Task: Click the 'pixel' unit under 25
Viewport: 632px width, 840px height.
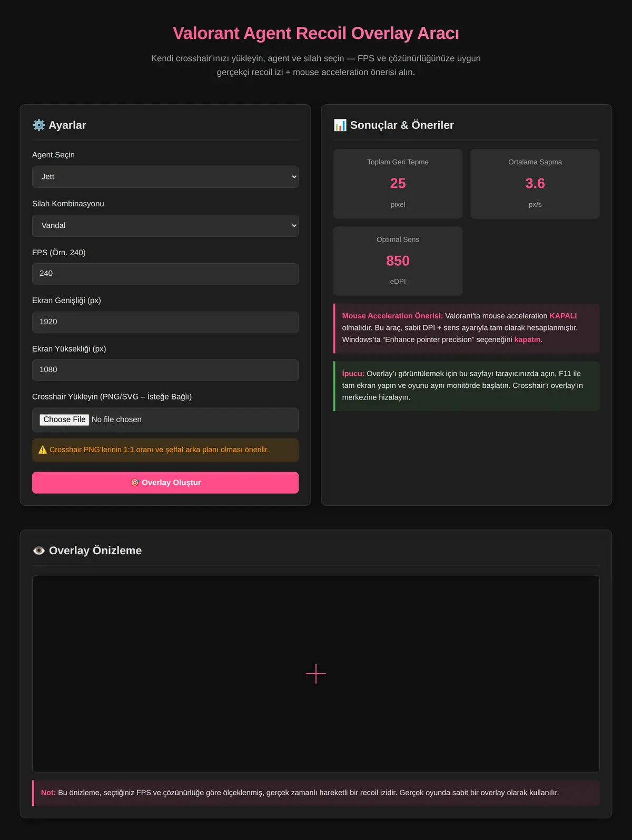Action: coord(398,205)
